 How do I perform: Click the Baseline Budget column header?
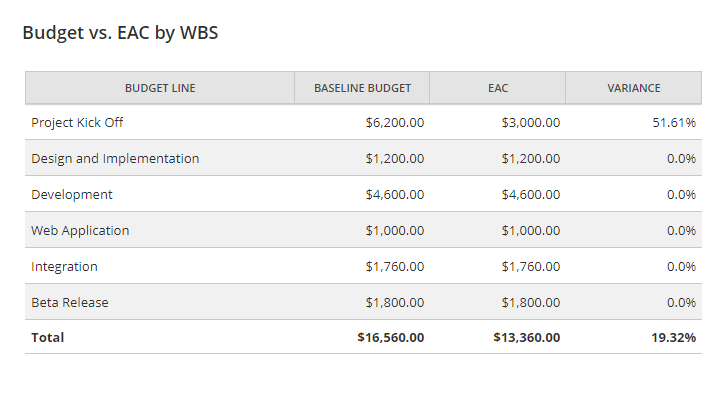click(x=362, y=88)
